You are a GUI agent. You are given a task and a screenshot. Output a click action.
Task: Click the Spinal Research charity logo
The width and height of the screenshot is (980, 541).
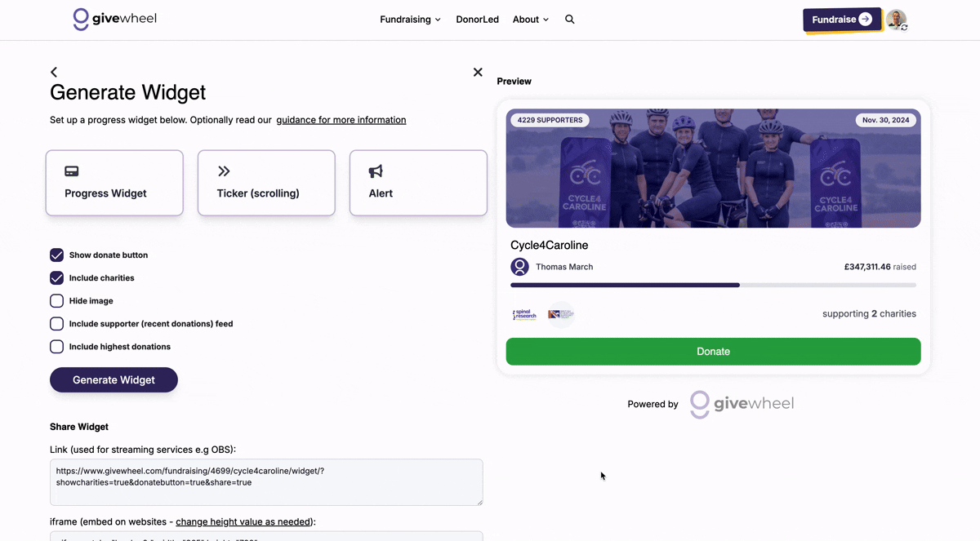pos(524,314)
